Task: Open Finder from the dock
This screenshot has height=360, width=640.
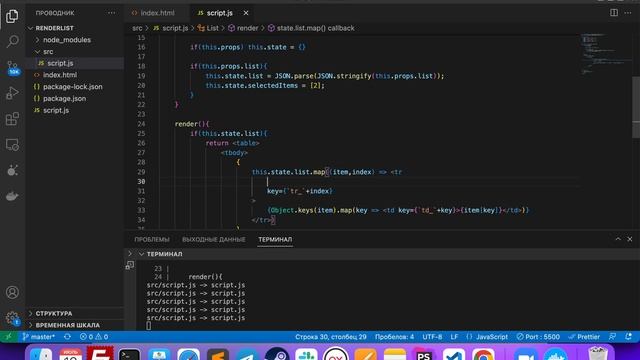Action: point(41,354)
